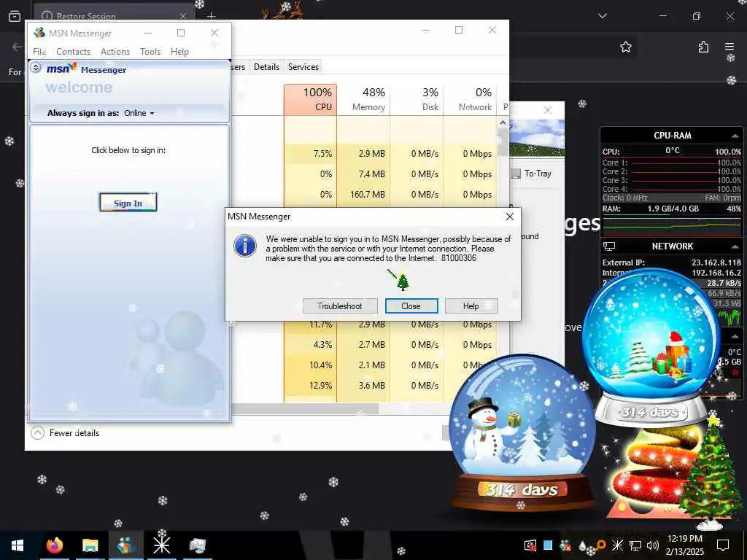747x560 pixels.
Task: Sort Task Manager by the 0% Network column
Action: point(471,99)
